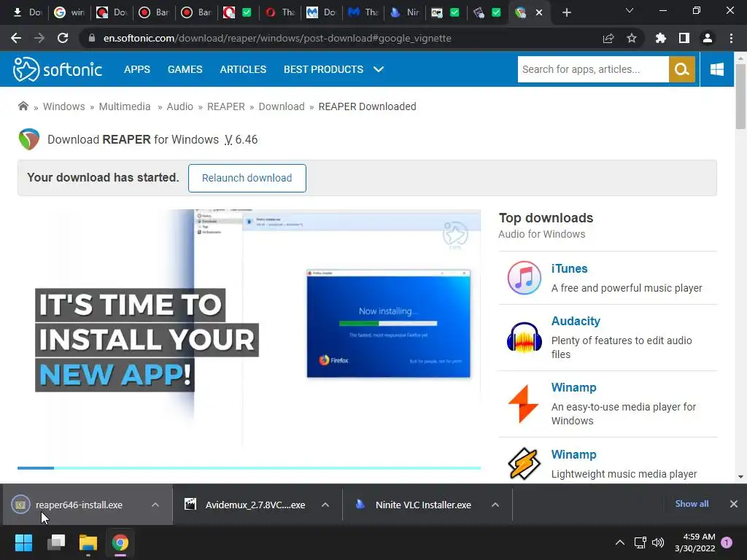
Task: Open the volume control in tray
Action: pyautogui.click(x=658, y=542)
